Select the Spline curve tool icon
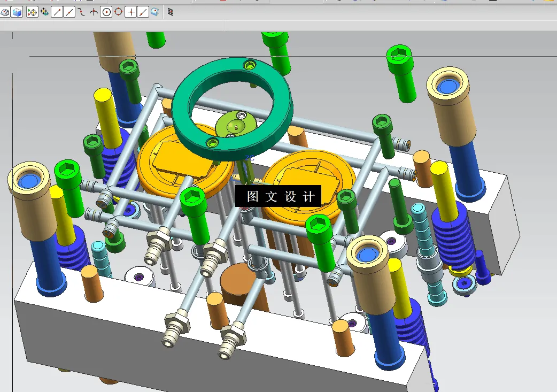The image size is (557, 392). click(x=82, y=12)
